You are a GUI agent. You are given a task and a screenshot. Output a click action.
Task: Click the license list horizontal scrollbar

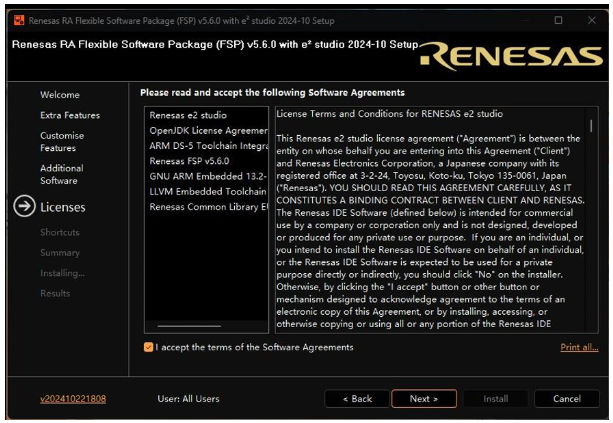click(x=190, y=326)
